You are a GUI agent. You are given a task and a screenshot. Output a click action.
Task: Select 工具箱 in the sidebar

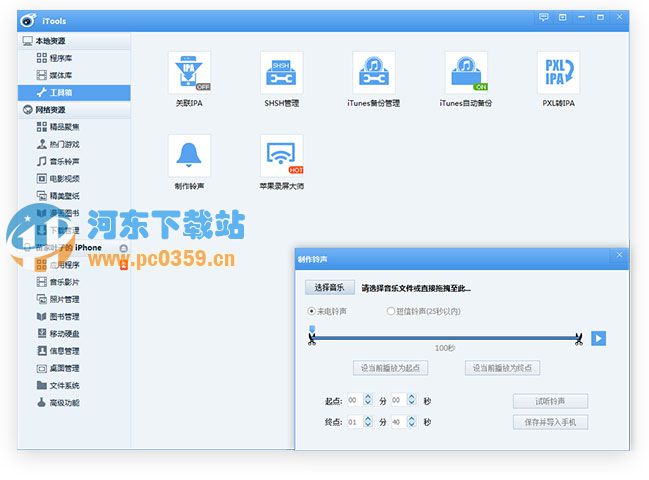pos(74,93)
